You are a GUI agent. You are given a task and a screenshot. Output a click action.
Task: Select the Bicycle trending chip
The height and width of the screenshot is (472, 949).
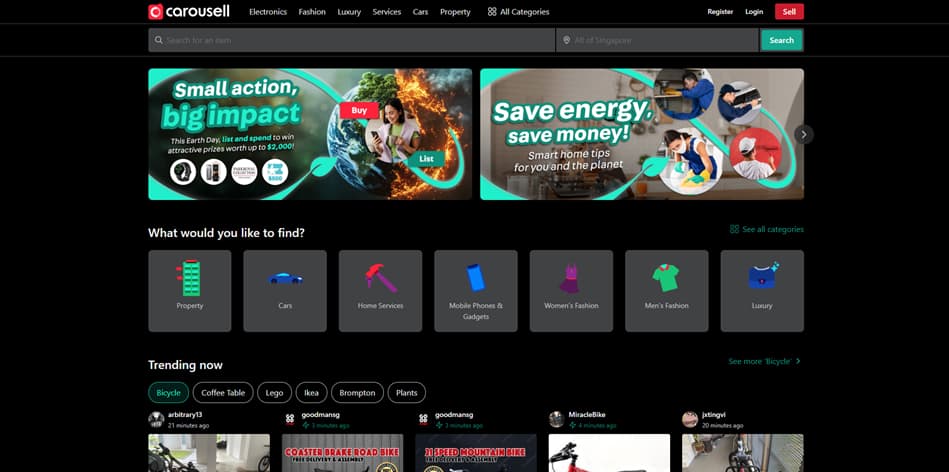(x=168, y=393)
